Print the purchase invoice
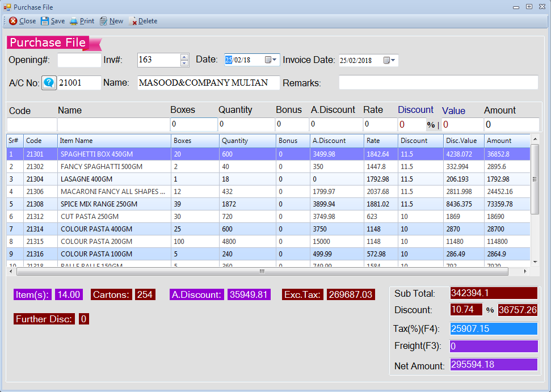Image resolution: width=551 pixels, height=392 pixels. click(82, 21)
